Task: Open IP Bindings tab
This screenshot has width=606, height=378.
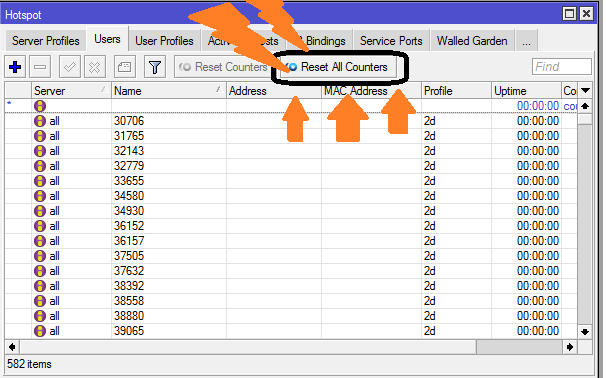Action: coord(322,41)
